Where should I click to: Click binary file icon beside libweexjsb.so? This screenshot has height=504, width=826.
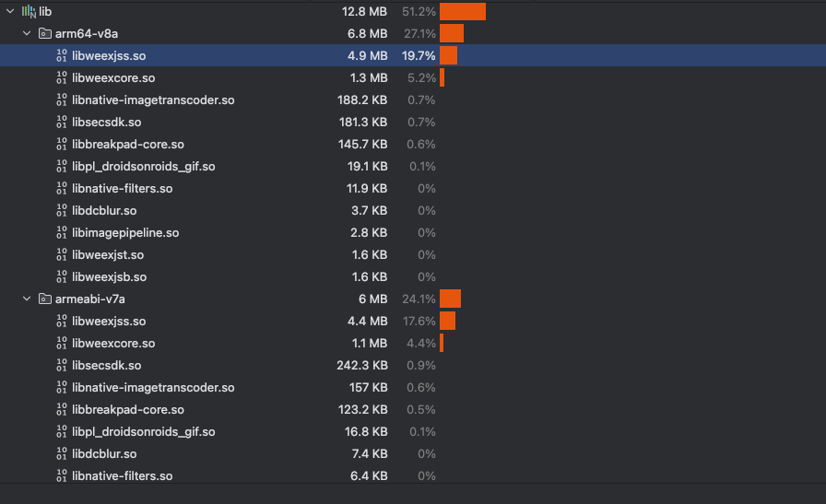[62, 277]
